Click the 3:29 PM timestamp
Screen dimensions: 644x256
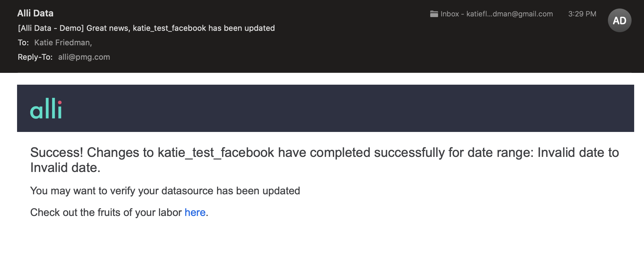(582, 14)
